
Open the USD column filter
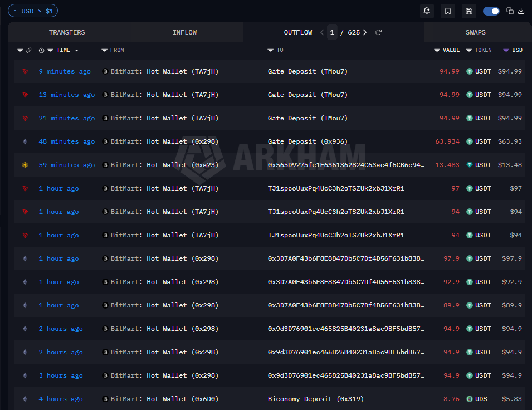pyautogui.click(x=506, y=50)
